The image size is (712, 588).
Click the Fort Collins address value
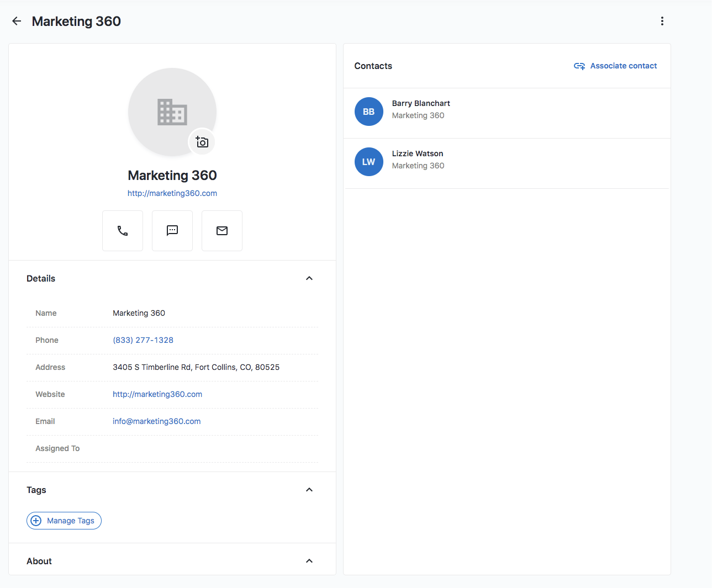coord(196,367)
